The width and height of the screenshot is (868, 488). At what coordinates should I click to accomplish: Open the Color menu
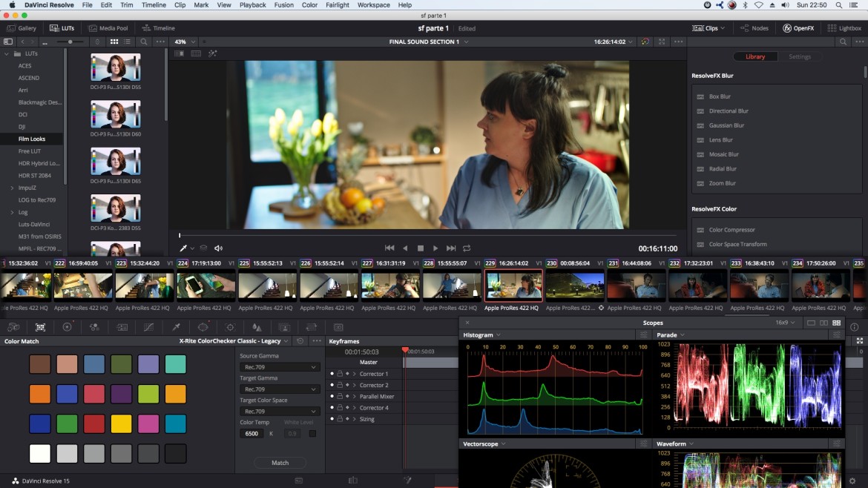[309, 5]
